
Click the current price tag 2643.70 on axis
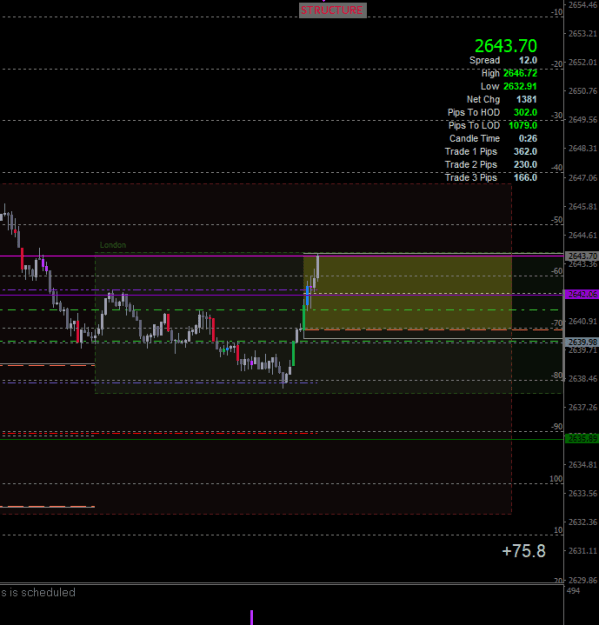582,256
